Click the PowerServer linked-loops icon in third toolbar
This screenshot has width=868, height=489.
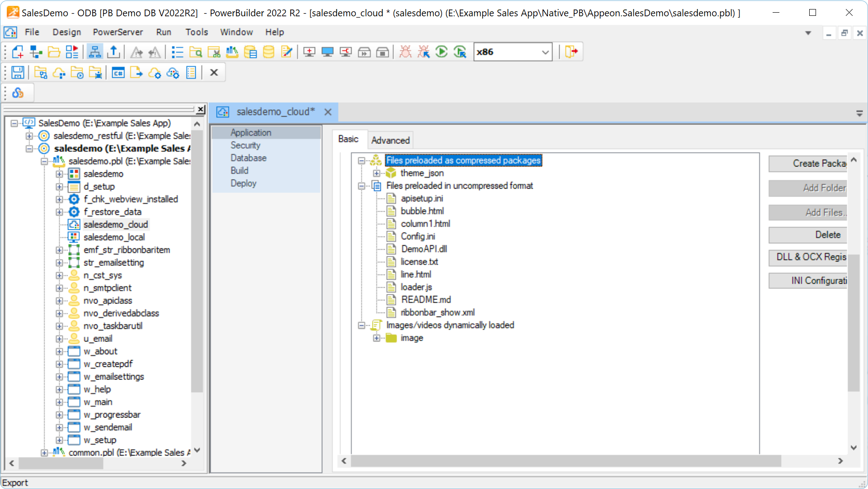pos(18,93)
